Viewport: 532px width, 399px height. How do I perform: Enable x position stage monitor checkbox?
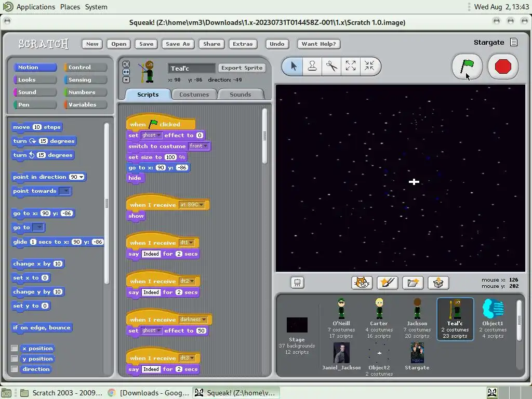(14, 348)
